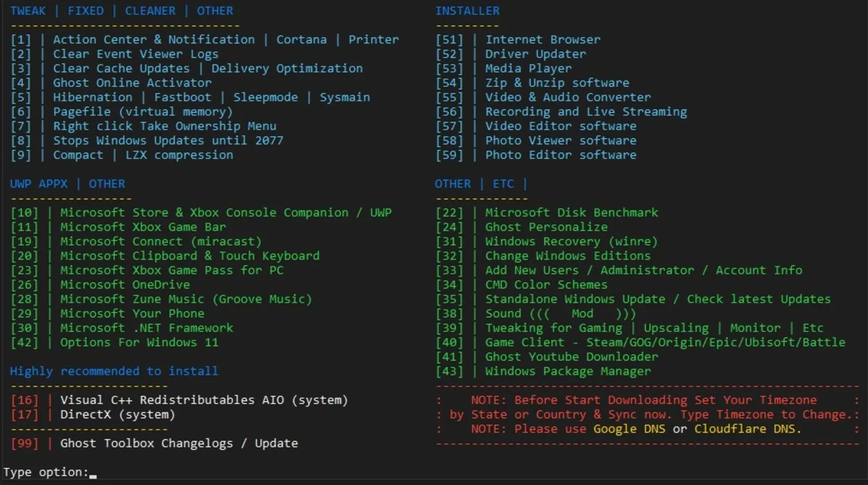The height and width of the screenshot is (485, 868).
Task: Choose Options For Windows 11 entry
Action: tap(115, 342)
